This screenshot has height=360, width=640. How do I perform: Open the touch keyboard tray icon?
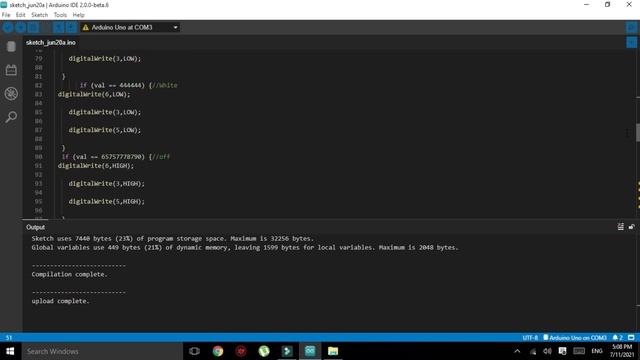coord(579,351)
